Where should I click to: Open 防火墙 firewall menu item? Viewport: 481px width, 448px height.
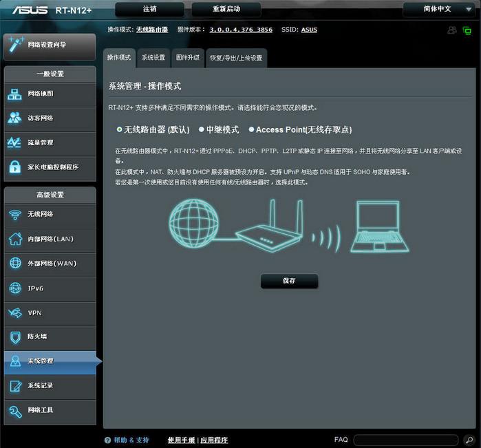coord(50,337)
